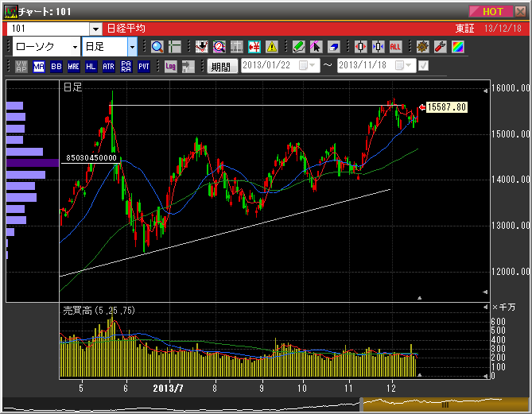
Task: Open the ローソク chart type dropdown
Action: pos(75,47)
